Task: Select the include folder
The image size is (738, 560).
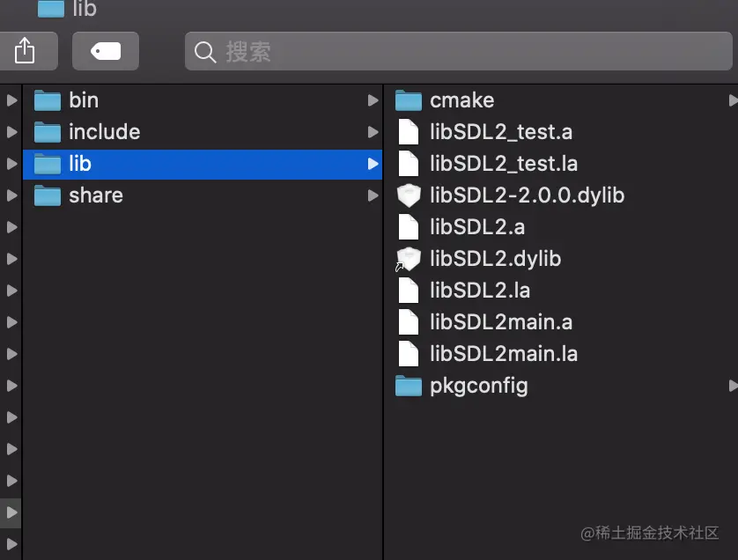Action: 203,132
